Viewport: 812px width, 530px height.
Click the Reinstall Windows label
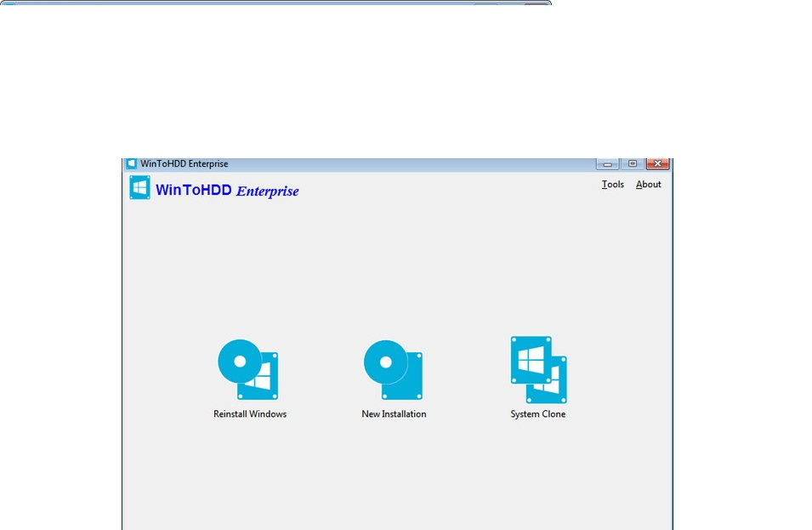(x=250, y=414)
